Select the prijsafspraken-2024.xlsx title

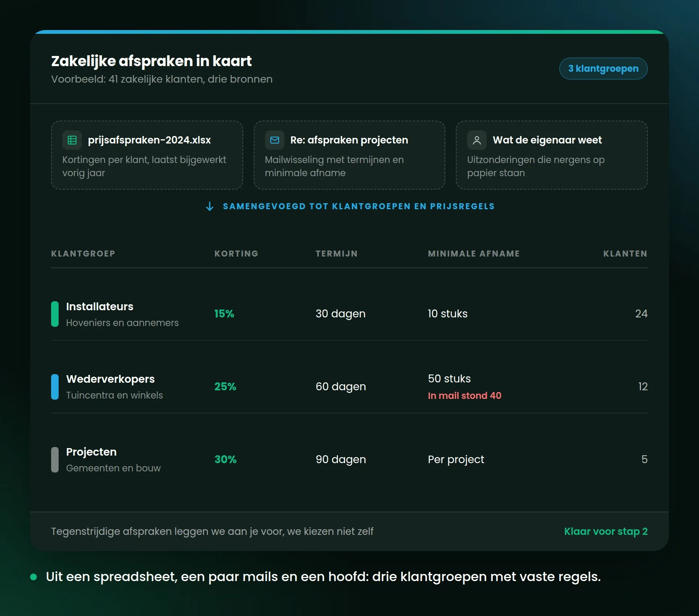149,140
